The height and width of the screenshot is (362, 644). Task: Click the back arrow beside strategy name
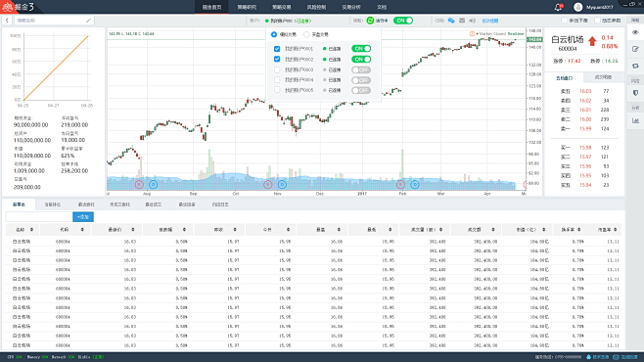[7, 21]
